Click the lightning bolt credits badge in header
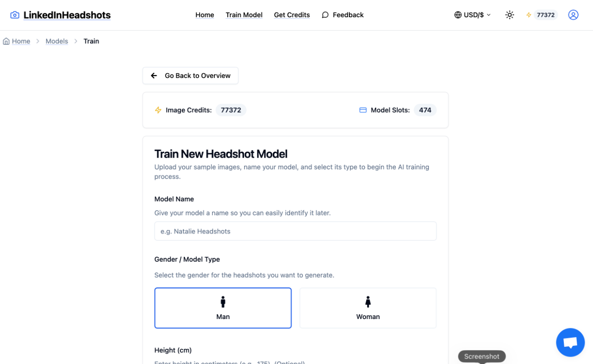The height and width of the screenshot is (364, 593). coord(541,15)
